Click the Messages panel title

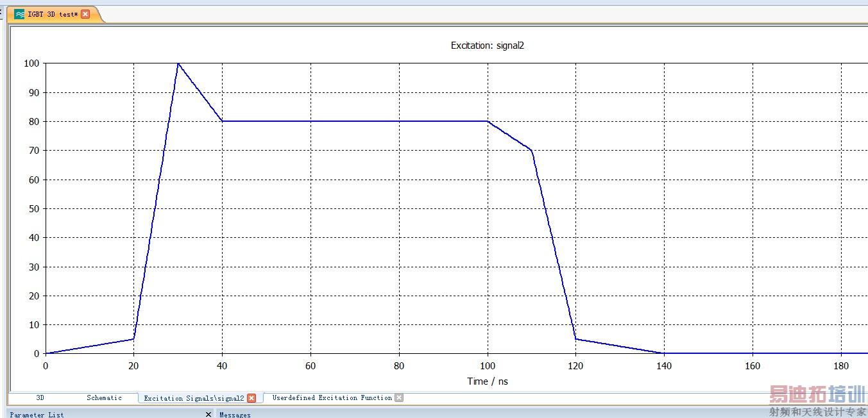pos(235,415)
